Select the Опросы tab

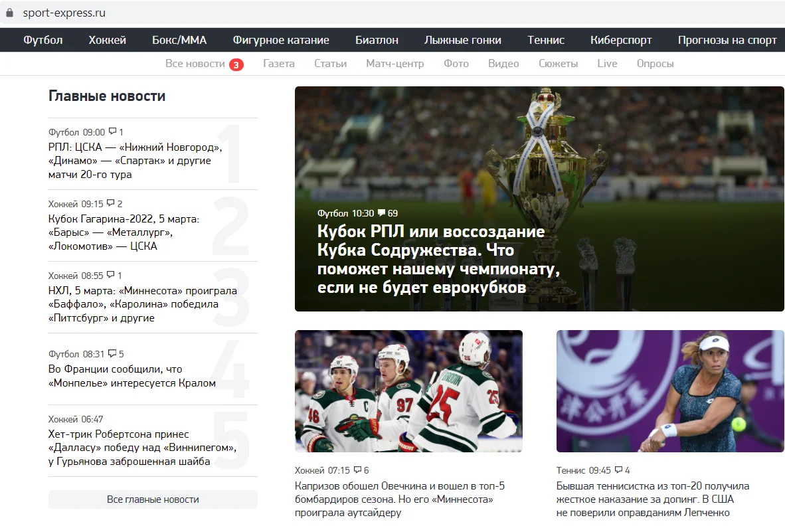655,64
